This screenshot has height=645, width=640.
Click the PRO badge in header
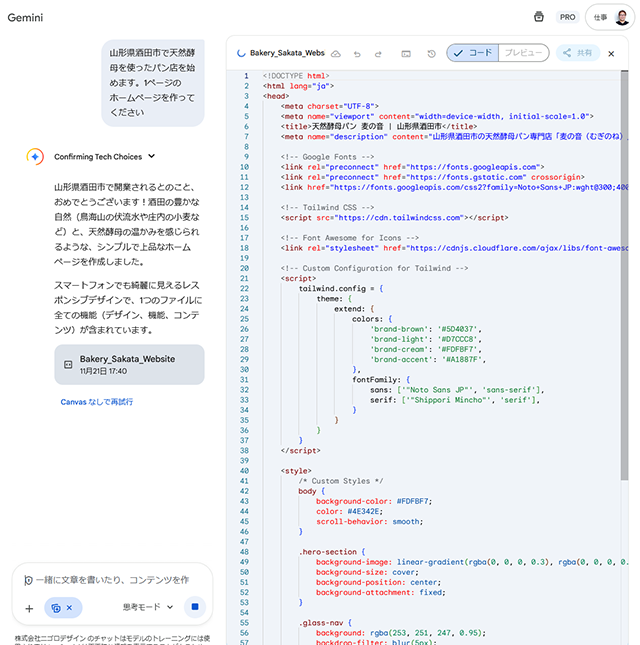(568, 17)
